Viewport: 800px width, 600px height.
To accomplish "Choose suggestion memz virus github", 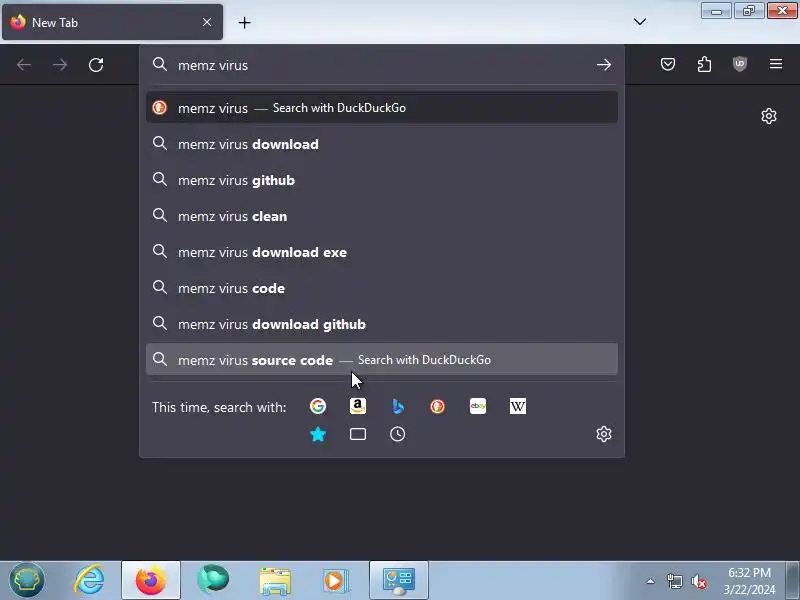I will point(382,180).
